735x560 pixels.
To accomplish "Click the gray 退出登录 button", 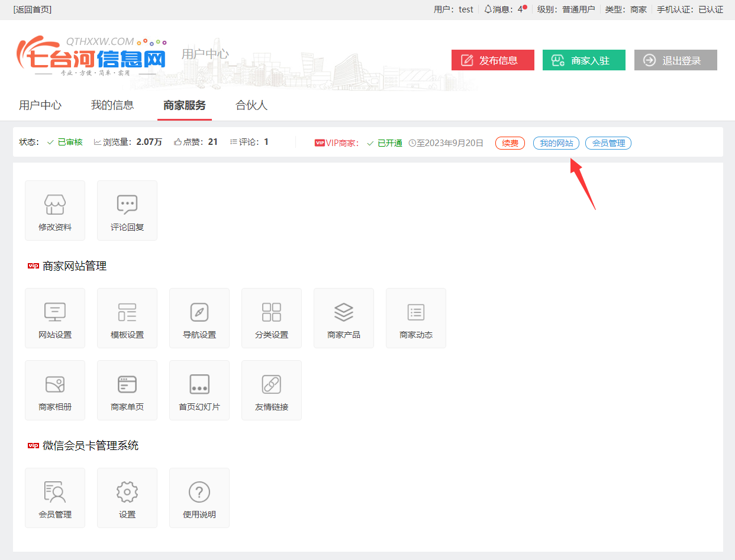I will pos(675,60).
